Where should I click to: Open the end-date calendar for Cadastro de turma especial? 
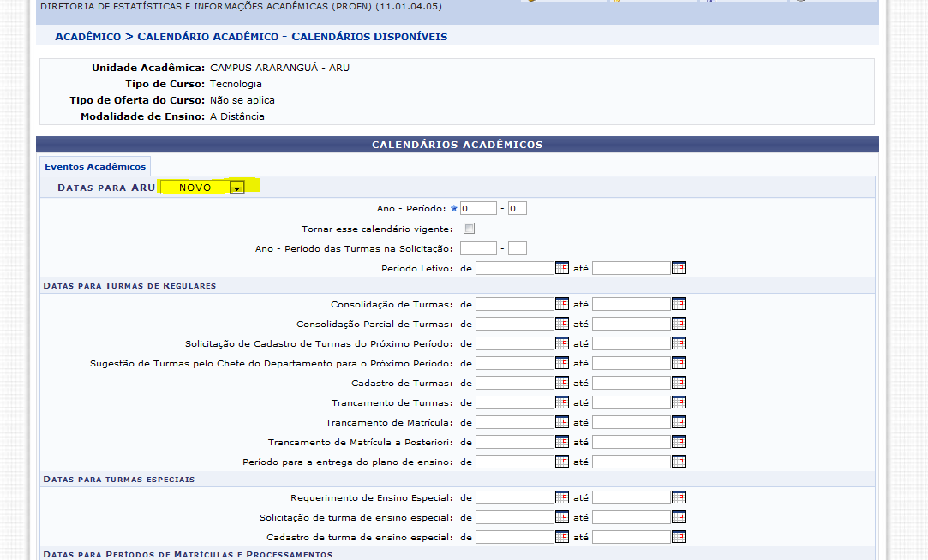pos(678,536)
